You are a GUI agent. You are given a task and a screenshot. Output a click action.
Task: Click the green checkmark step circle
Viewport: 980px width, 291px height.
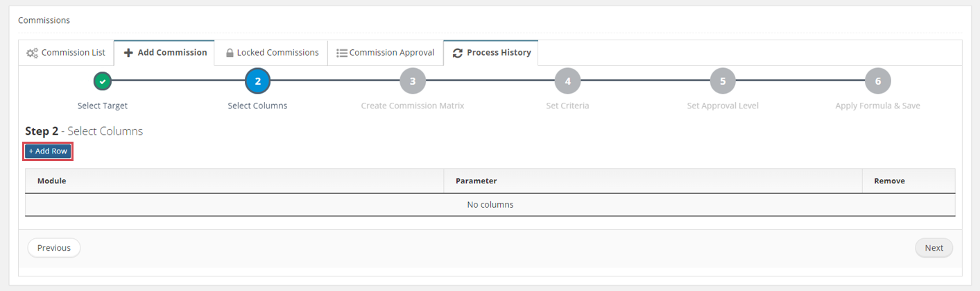(103, 81)
